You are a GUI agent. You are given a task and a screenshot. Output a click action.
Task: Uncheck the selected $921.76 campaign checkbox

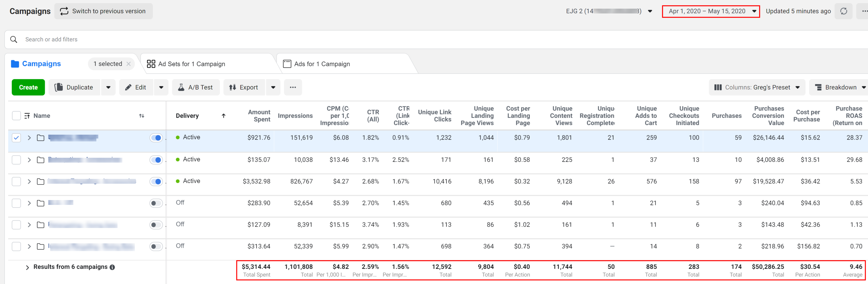[16, 138]
